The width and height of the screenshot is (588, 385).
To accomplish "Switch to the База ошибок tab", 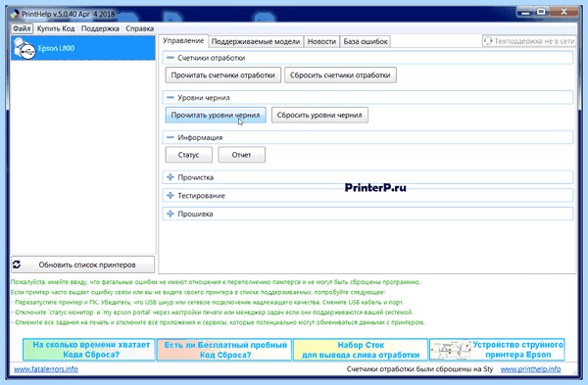I will tap(366, 41).
